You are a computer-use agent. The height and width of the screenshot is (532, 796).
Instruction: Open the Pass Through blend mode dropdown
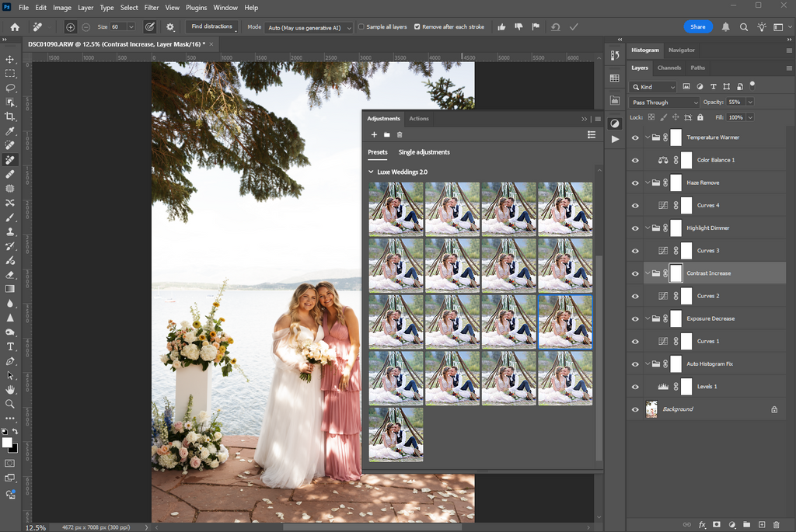(663, 102)
